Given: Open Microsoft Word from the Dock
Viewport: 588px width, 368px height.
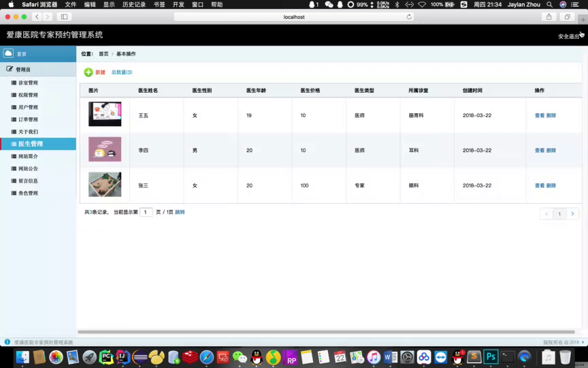Looking at the screenshot, I should pyautogui.click(x=391, y=357).
